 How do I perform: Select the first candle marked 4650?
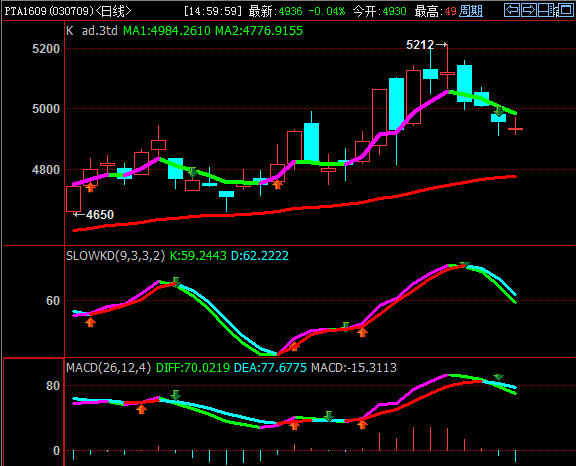click(73, 199)
